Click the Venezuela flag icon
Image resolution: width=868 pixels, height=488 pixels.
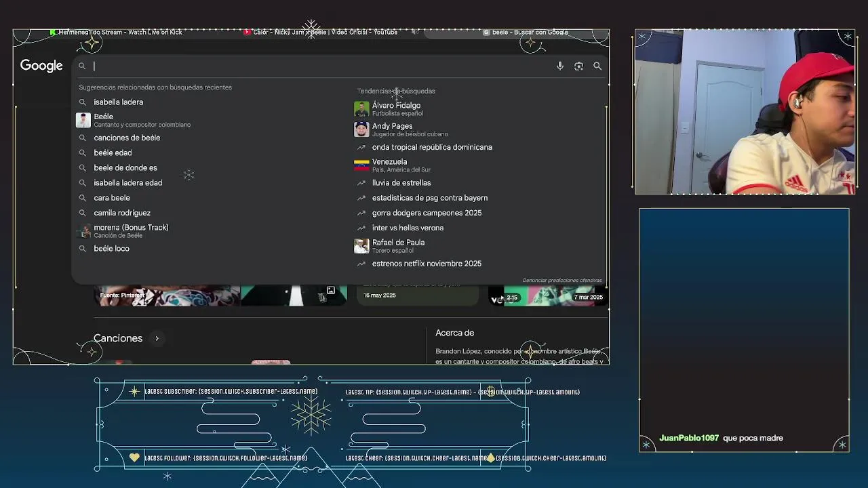pos(361,165)
